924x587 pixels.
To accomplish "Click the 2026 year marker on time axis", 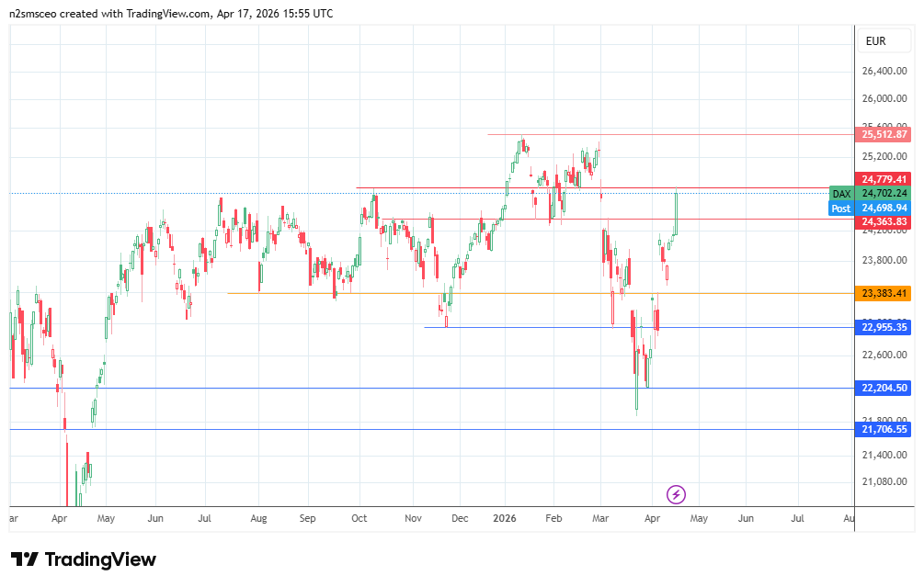I will pyautogui.click(x=504, y=518).
